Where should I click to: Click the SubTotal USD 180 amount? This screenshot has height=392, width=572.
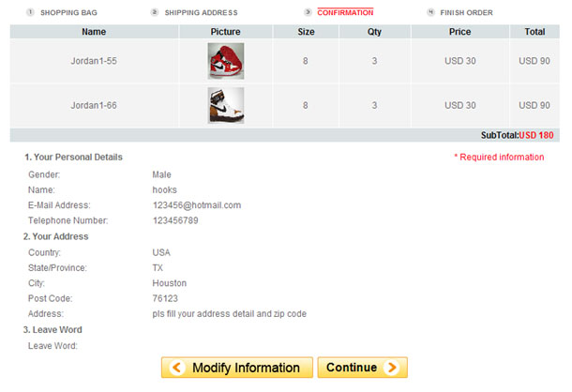(536, 136)
